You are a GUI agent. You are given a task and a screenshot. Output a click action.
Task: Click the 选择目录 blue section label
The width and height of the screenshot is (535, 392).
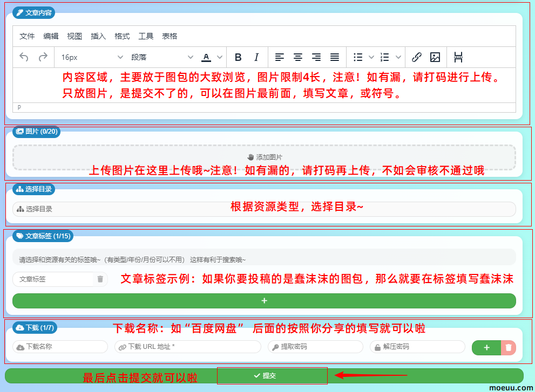click(34, 189)
